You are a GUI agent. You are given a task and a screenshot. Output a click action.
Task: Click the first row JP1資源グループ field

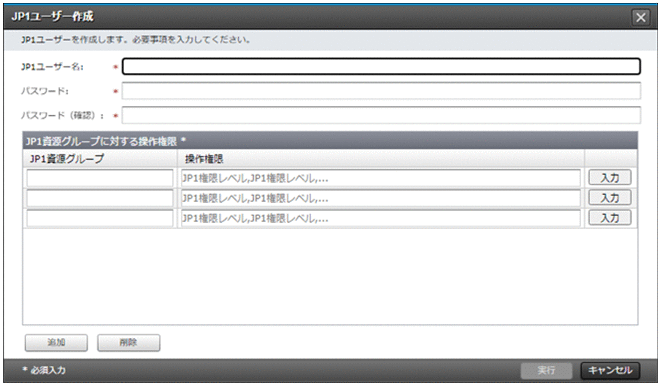click(100, 178)
